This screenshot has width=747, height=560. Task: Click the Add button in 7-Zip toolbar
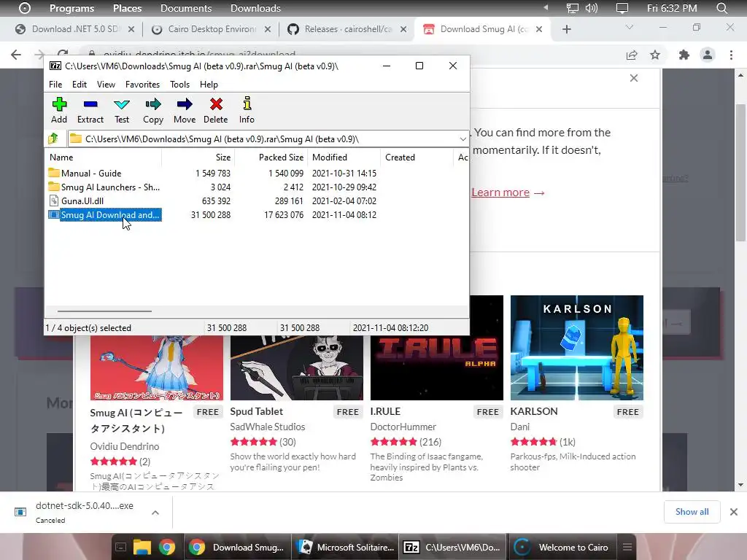59,111
